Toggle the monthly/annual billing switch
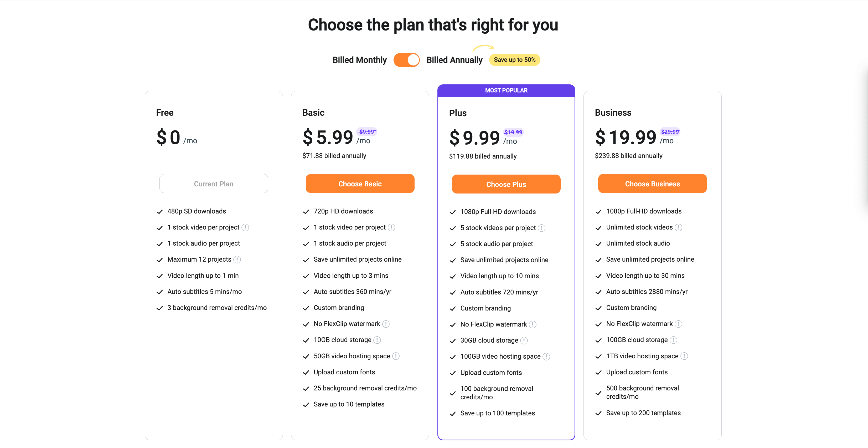Viewport: 868px width, 448px height. pyautogui.click(x=406, y=60)
